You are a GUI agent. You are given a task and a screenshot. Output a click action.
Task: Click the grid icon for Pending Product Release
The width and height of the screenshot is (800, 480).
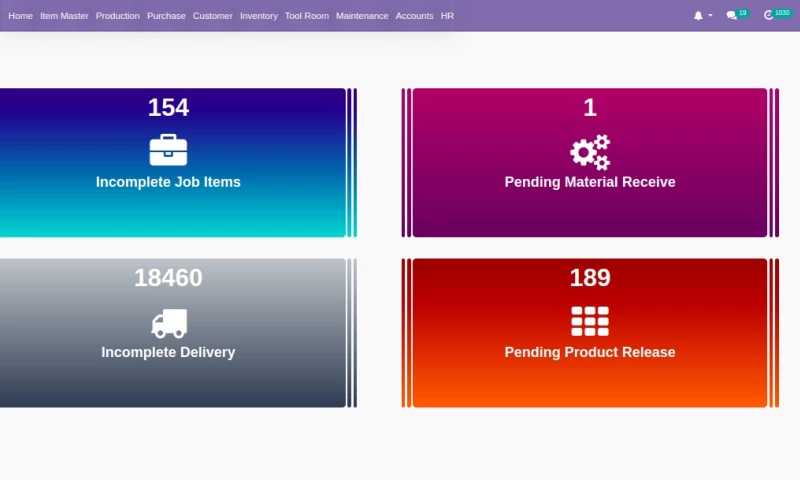pyautogui.click(x=590, y=321)
